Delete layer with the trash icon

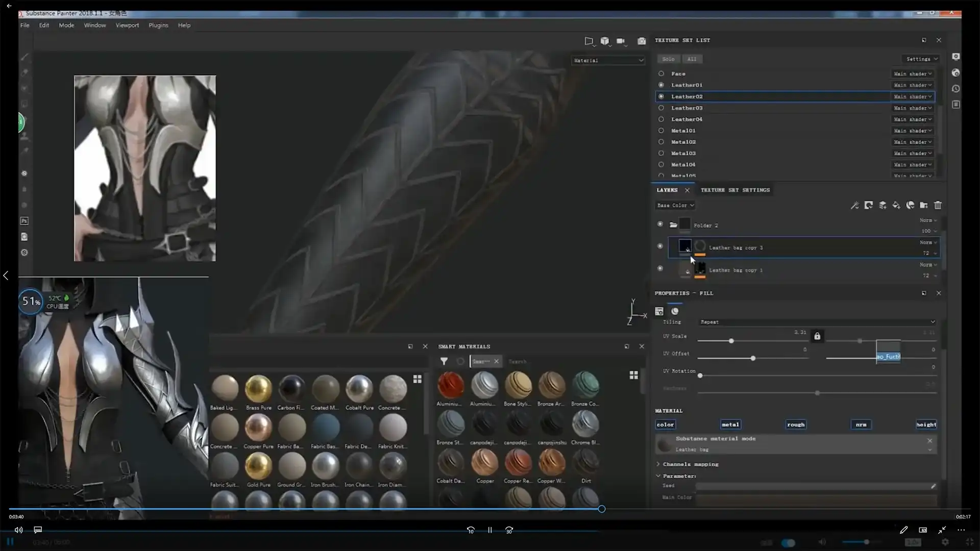(x=938, y=205)
